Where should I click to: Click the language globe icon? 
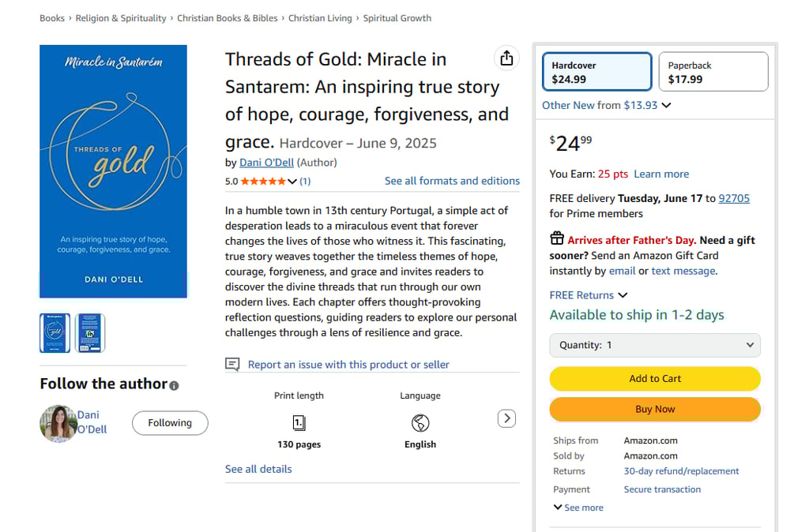coord(420,423)
